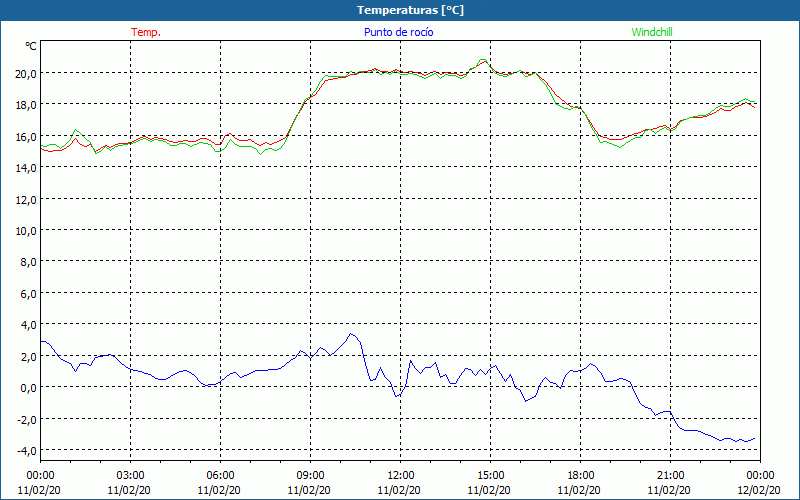Click the 10,0 y-axis value

(27, 231)
